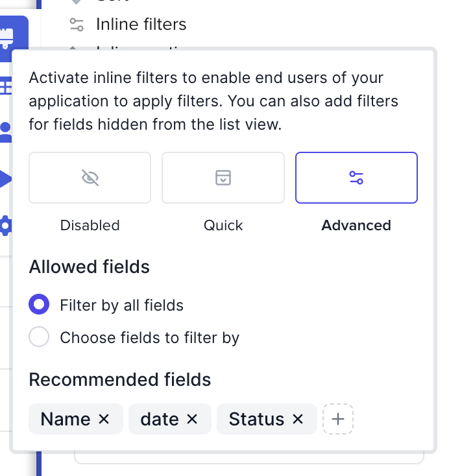449x476 pixels.
Task: Select the Disabled eye-slash icon card
Action: click(x=90, y=178)
